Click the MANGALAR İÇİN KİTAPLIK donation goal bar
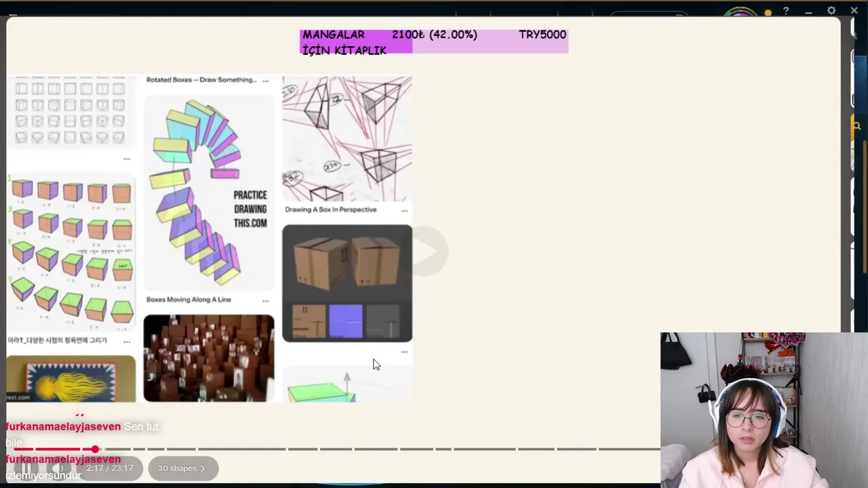Screen dimensions: 868x488 [434, 41]
